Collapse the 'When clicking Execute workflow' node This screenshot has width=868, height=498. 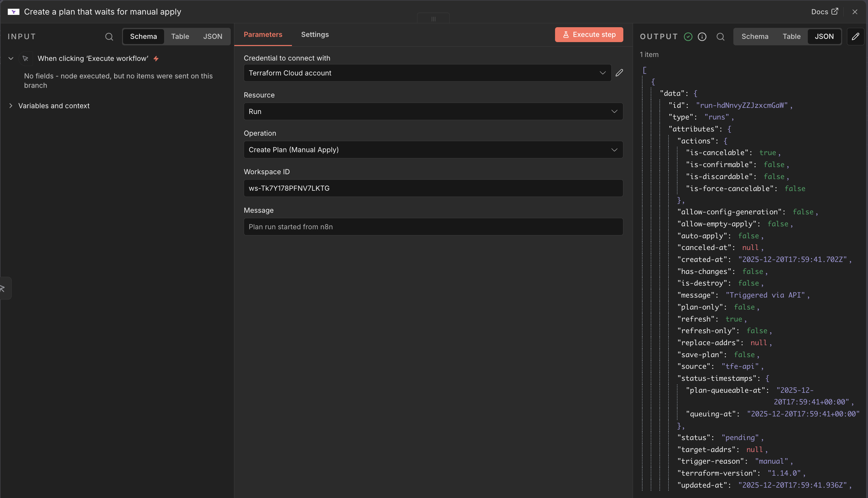point(11,59)
